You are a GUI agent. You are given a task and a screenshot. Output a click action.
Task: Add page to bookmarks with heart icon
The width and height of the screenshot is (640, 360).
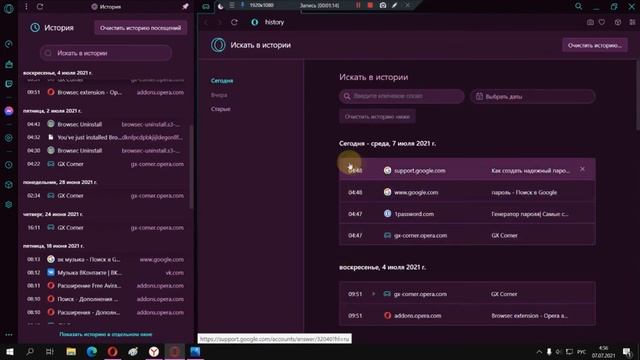coord(602,22)
